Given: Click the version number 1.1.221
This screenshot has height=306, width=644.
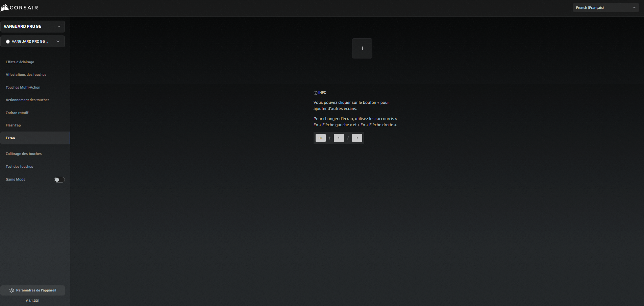Looking at the screenshot, I should [x=34, y=301].
